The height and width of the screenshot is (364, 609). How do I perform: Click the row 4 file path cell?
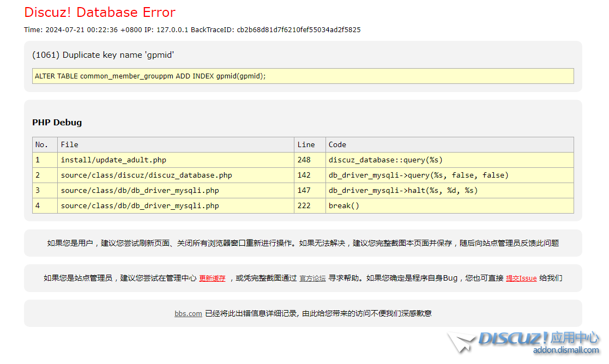(x=176, y=205)
